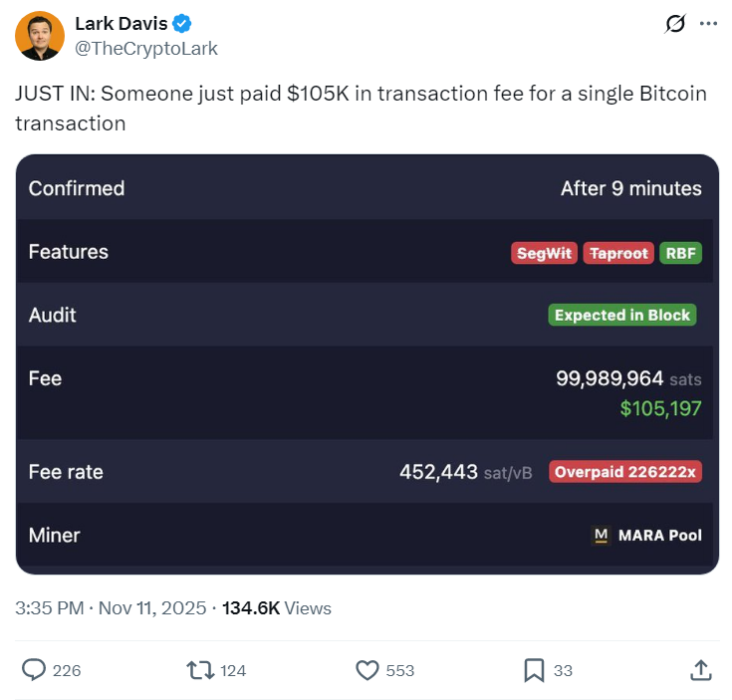Click the Overpaid 226222x badge
Viewport: 732px width, 700px height.
pyautogui.click(x=625, y=472)
